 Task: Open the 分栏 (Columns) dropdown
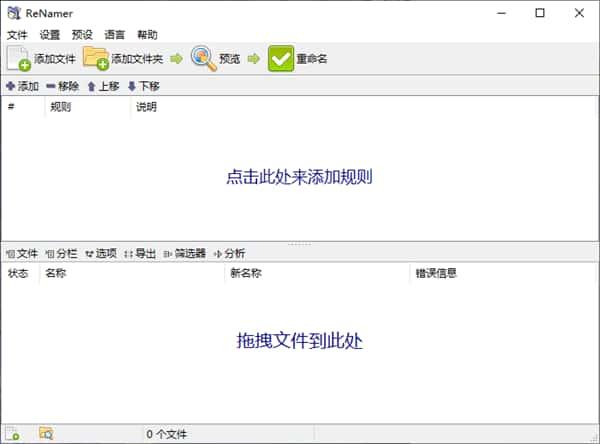click(x=61, y=254)
